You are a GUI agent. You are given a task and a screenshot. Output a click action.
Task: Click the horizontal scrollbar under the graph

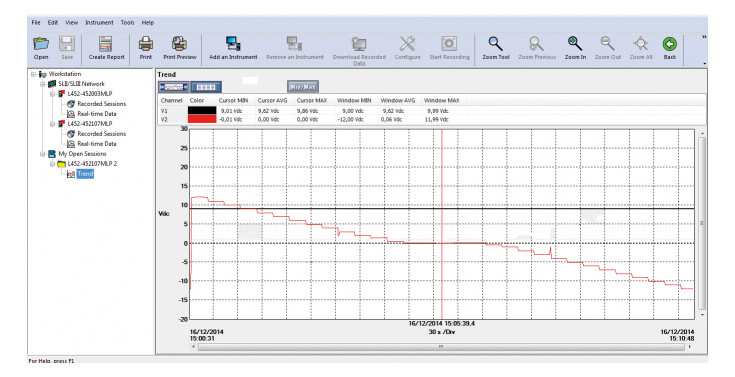click(441, 347)
